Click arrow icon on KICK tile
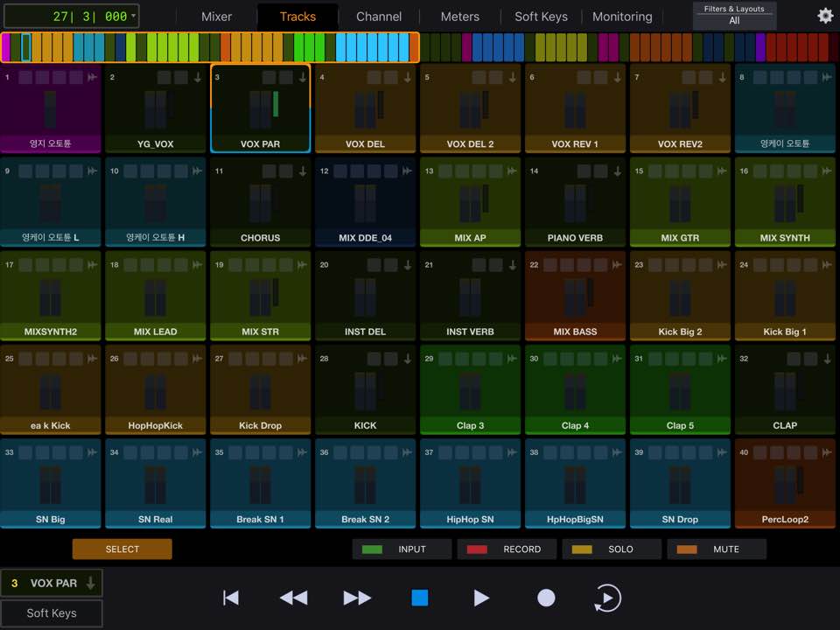 [x=408, y=359]
